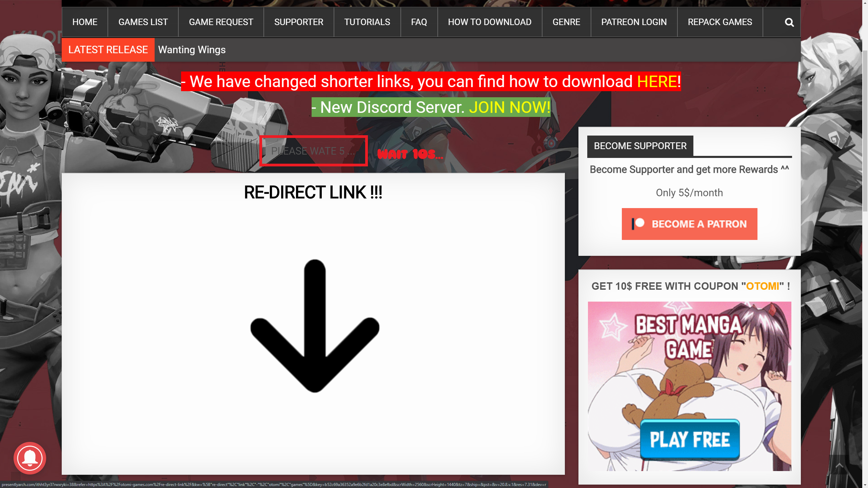This screenshot has height=488, width=868.
Task: Click the notification bell icon
Action: pos(30,457)
